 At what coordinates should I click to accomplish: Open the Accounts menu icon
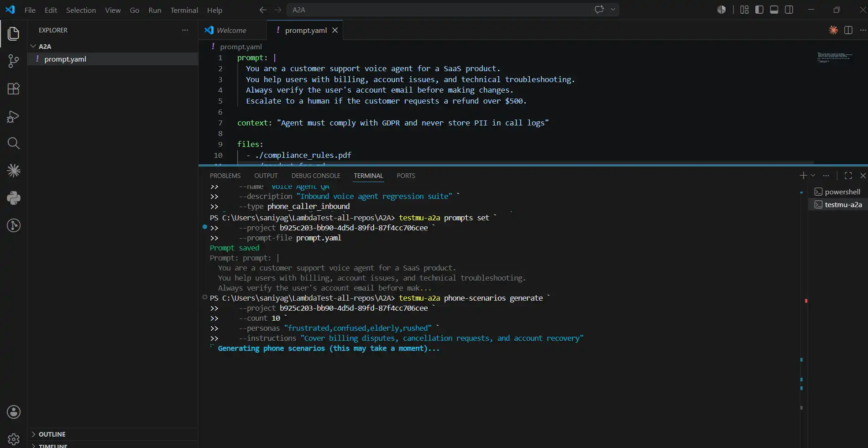[x=14, y=412]
